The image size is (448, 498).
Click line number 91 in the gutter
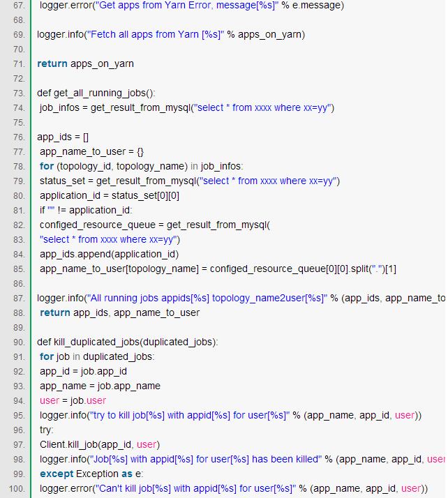click(19, 357)
